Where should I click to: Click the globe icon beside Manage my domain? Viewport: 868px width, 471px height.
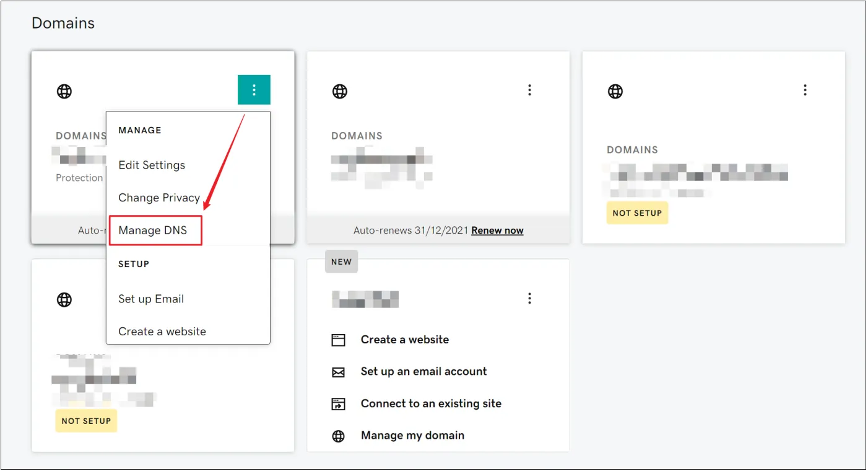pos(338,436)
